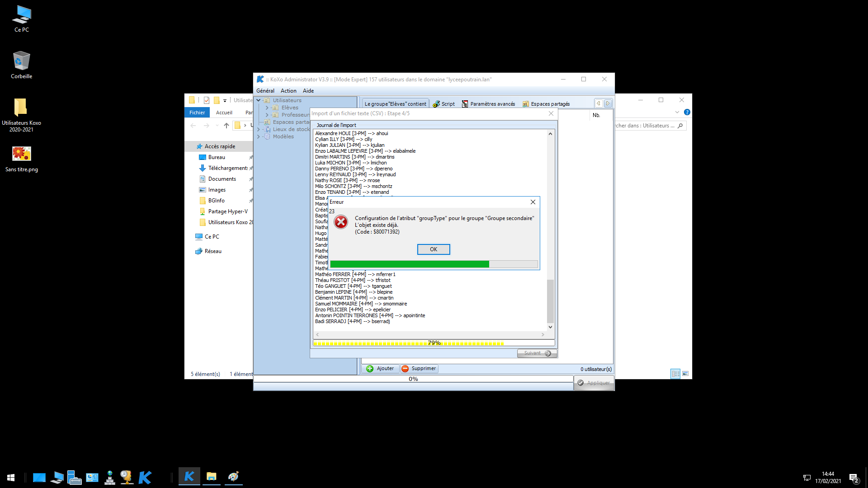Click the import journal scrollbar up arrow

click(x=550, y=134)
